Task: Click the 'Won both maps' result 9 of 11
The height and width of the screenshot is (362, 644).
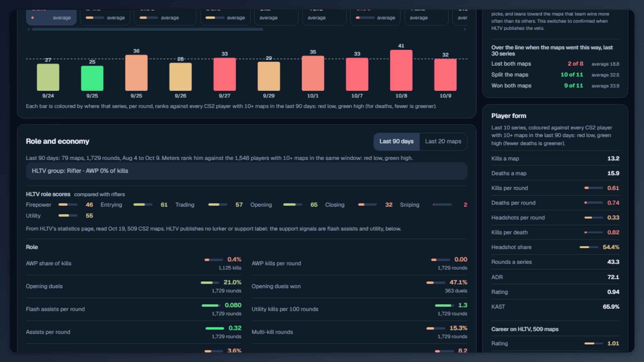Action: pos(573,86)
